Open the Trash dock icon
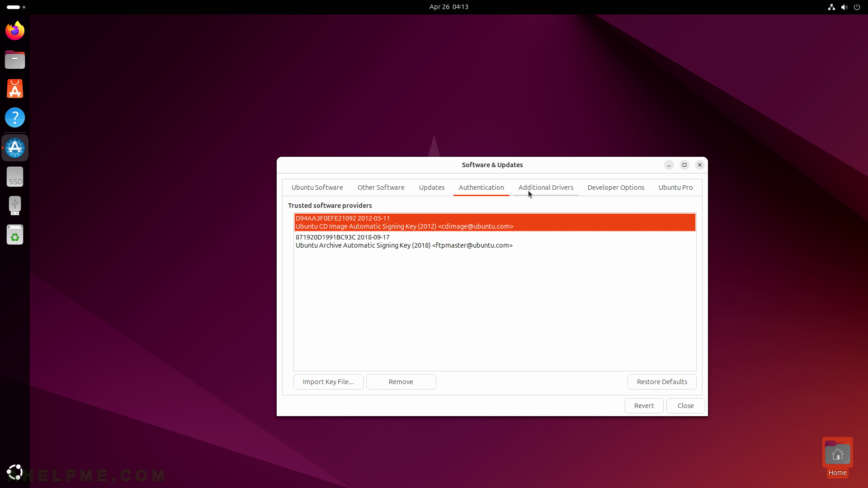Screen dimensions: 868x488 (15, 235)
